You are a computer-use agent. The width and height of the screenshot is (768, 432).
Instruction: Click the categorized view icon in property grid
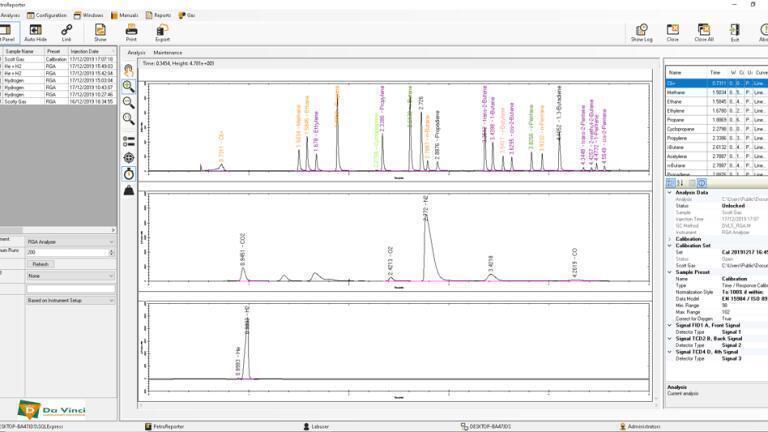click(x=671, y=183)
